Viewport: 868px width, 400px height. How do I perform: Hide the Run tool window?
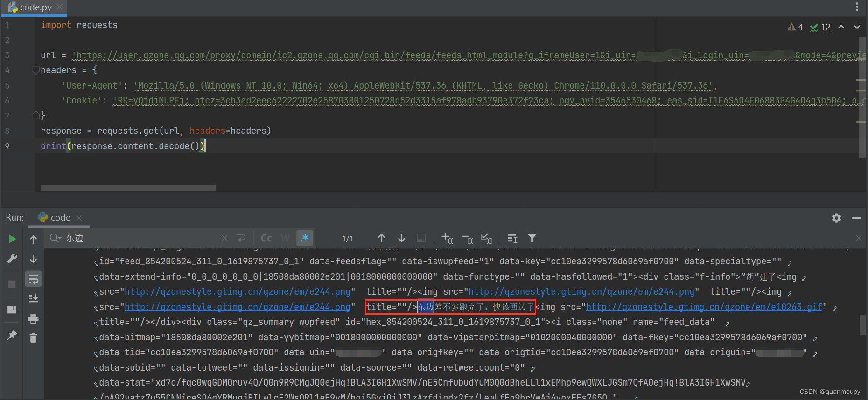click(x=856, y=218)
